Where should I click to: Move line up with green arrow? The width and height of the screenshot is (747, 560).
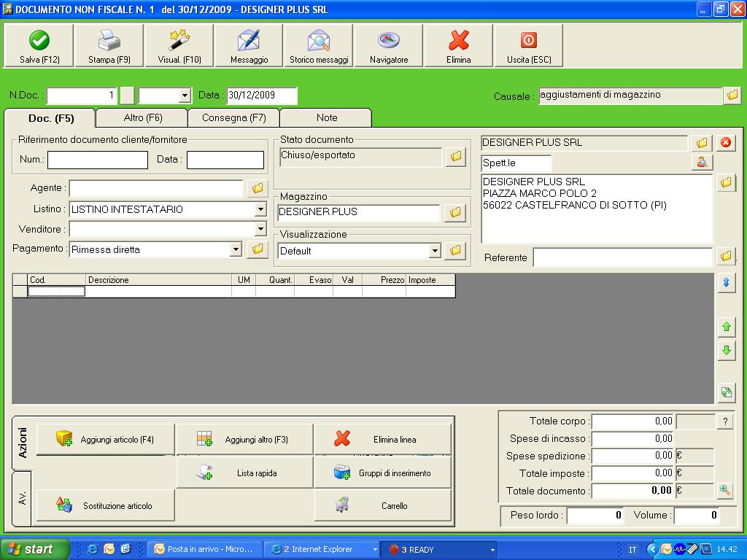pyautogui.click(x=726, y=327)
